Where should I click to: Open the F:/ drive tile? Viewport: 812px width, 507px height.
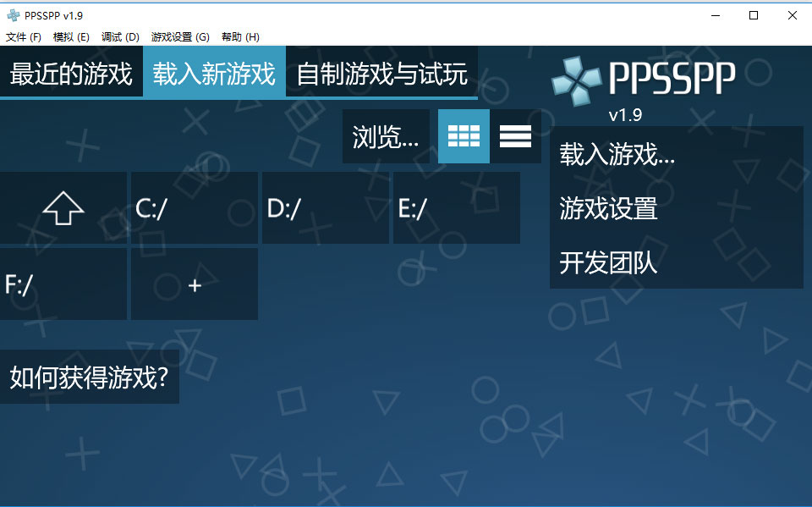point(63,284)
